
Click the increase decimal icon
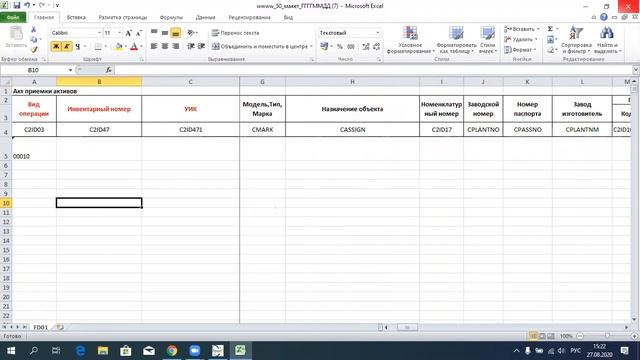tap(366, 47)
